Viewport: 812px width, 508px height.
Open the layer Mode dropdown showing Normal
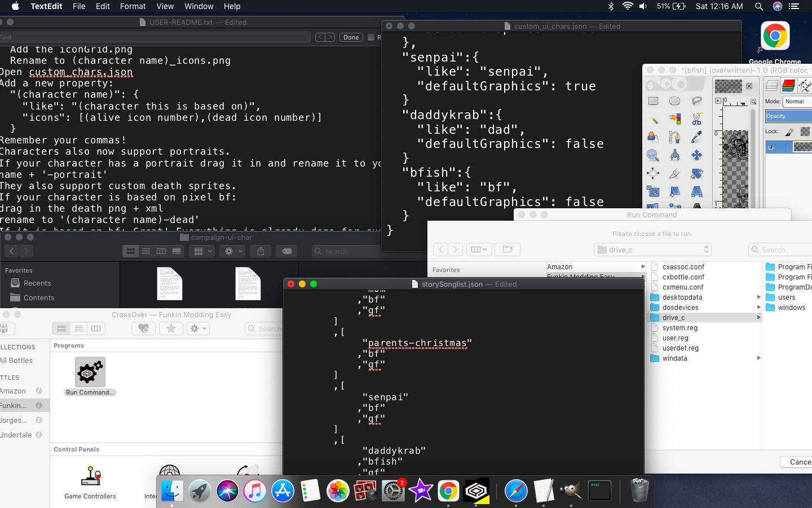coord(797,102)
